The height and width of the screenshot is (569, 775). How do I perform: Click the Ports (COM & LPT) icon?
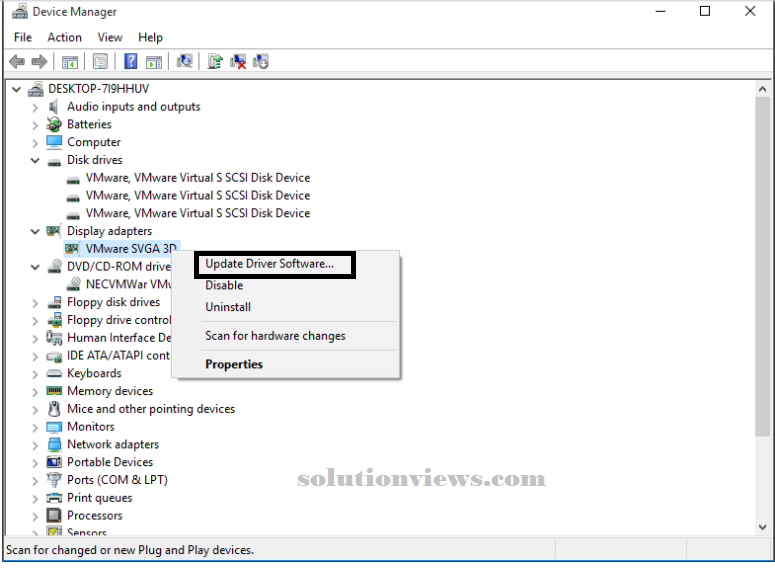(54, 480)
